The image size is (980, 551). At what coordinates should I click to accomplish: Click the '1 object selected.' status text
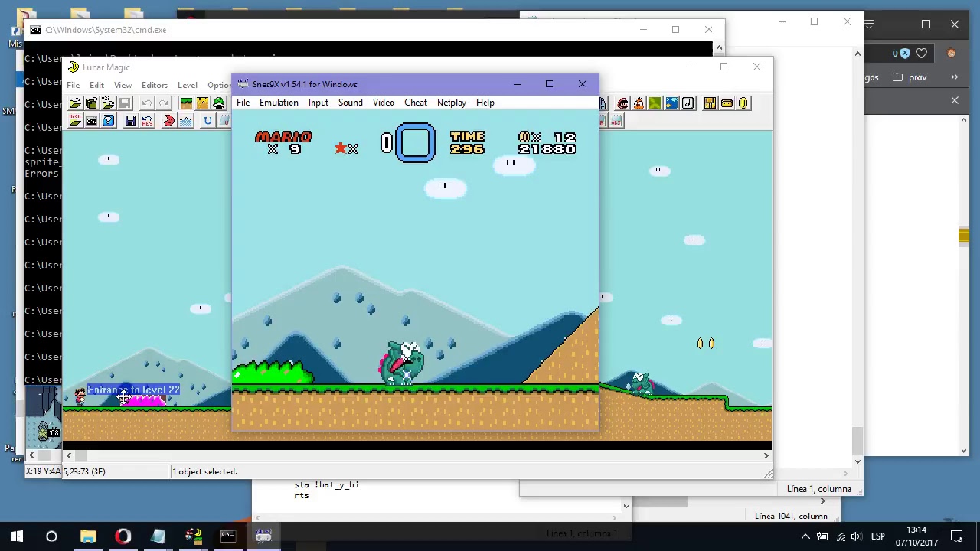[204, 471]
